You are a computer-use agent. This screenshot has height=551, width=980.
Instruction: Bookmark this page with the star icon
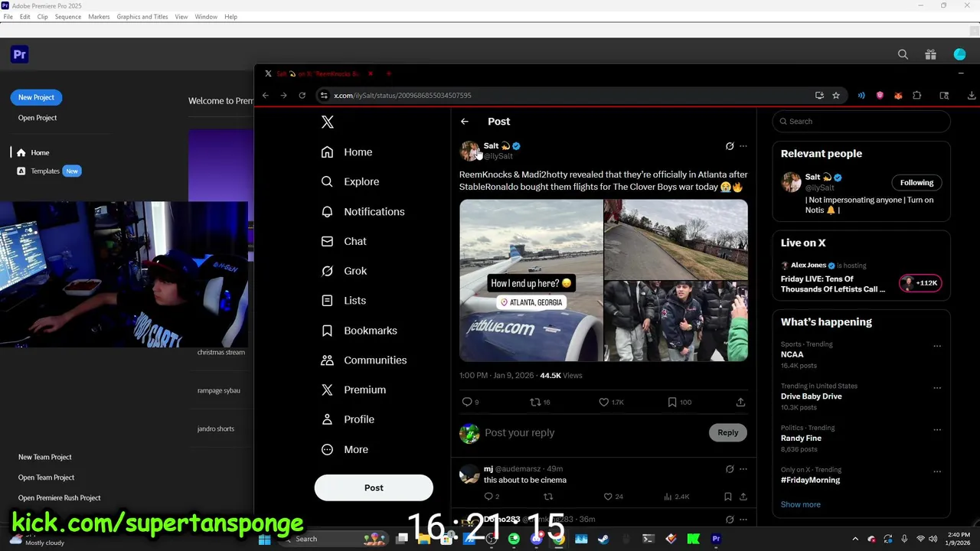(836, 96)
